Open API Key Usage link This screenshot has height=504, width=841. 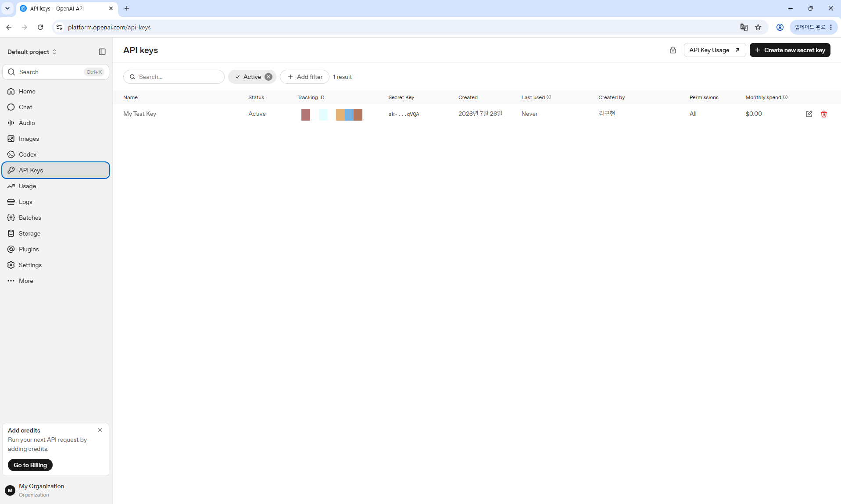pyautogui.click(x=715, y=50)
